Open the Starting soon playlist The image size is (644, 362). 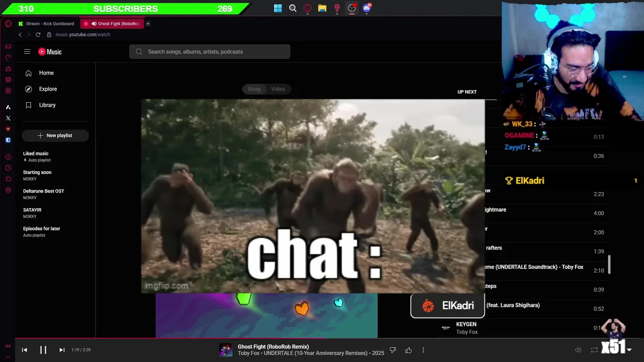pos(55,175)
